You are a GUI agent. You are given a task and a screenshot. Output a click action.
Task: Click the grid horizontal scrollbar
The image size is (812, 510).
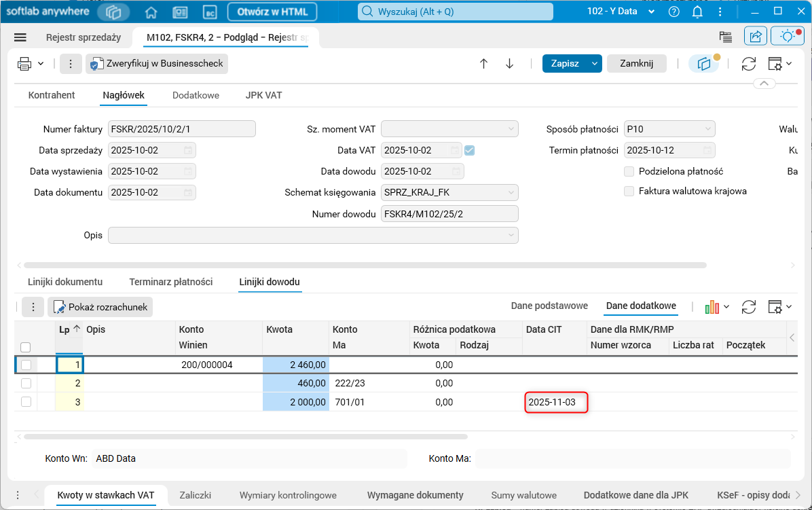(246, 437)
